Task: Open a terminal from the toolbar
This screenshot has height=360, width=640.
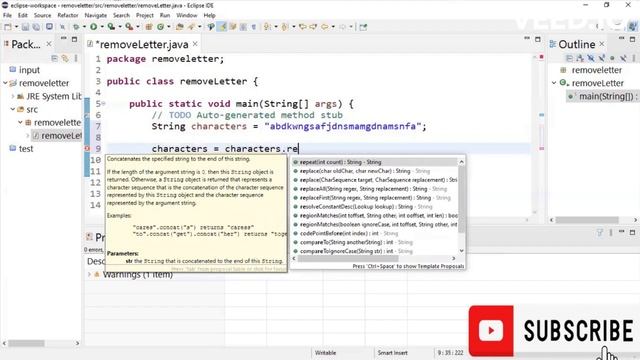Action: pos(49,27)
